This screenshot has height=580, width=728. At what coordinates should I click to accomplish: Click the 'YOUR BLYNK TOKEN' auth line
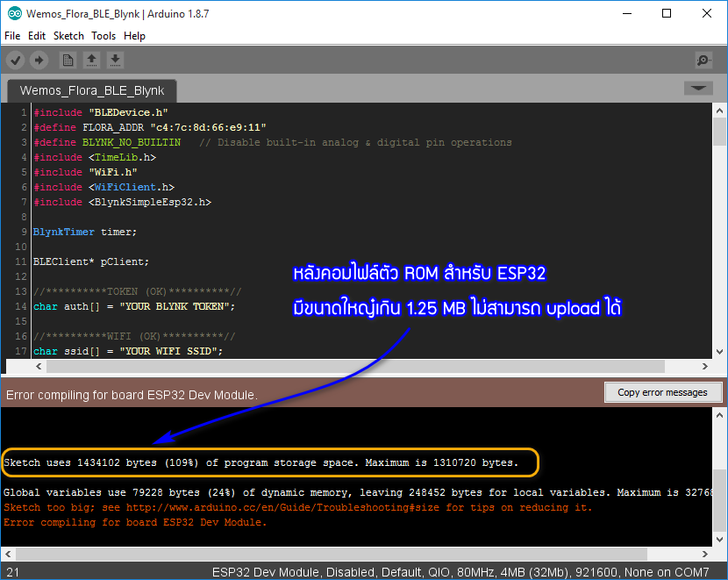click(134, 306)
